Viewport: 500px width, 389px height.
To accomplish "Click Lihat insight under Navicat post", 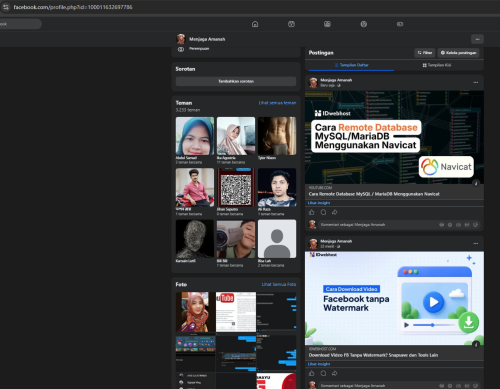I will tap(319, 203).
